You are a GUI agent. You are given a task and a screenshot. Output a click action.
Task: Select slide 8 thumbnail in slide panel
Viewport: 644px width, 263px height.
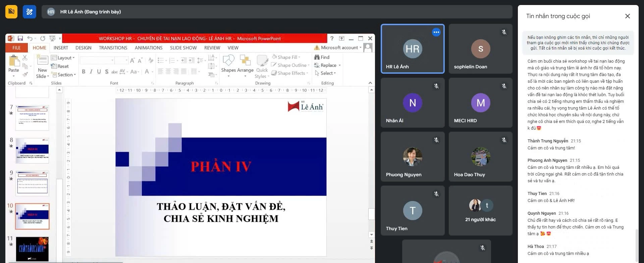coord(32,151)
